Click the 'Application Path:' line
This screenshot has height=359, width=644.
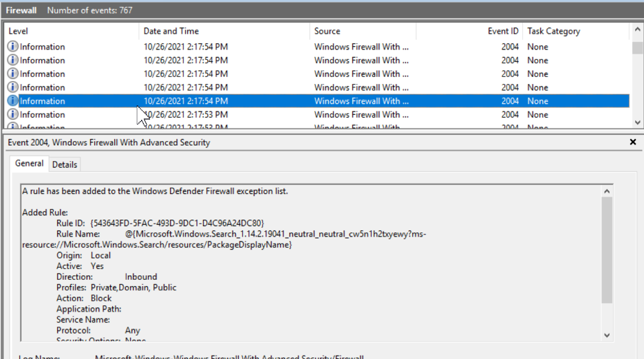[89, 309]
